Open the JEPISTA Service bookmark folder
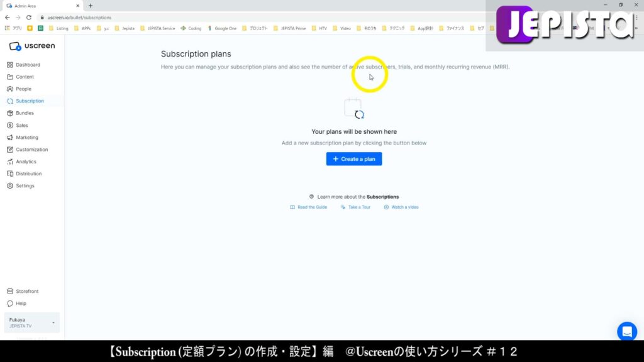Viewport: 644px width, 362px height. [x=157, y=28]
